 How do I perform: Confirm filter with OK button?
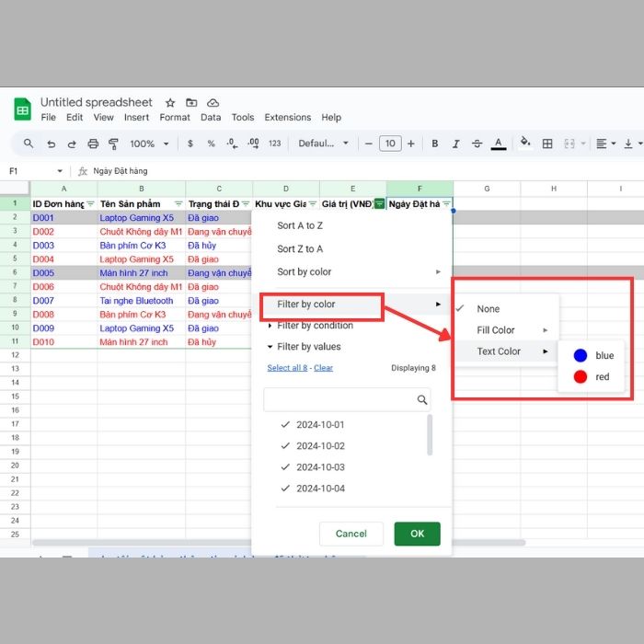click(418, 534)
